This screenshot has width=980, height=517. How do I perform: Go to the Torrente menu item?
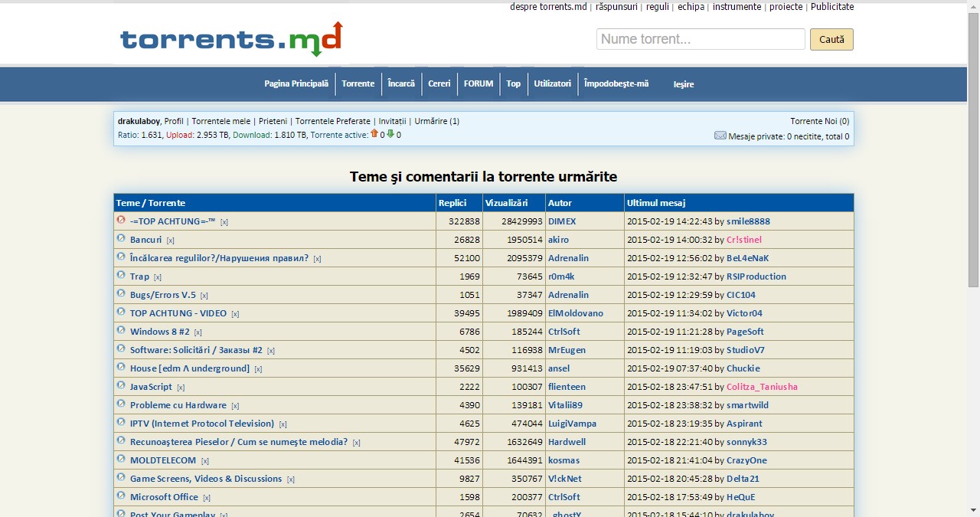[358, 83]
